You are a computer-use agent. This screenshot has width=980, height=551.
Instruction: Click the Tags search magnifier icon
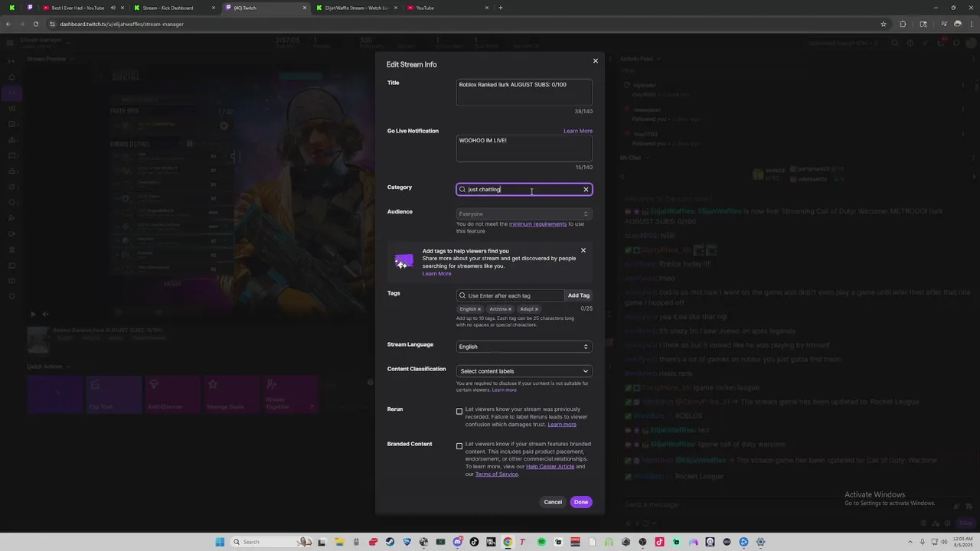click(462, 295)
